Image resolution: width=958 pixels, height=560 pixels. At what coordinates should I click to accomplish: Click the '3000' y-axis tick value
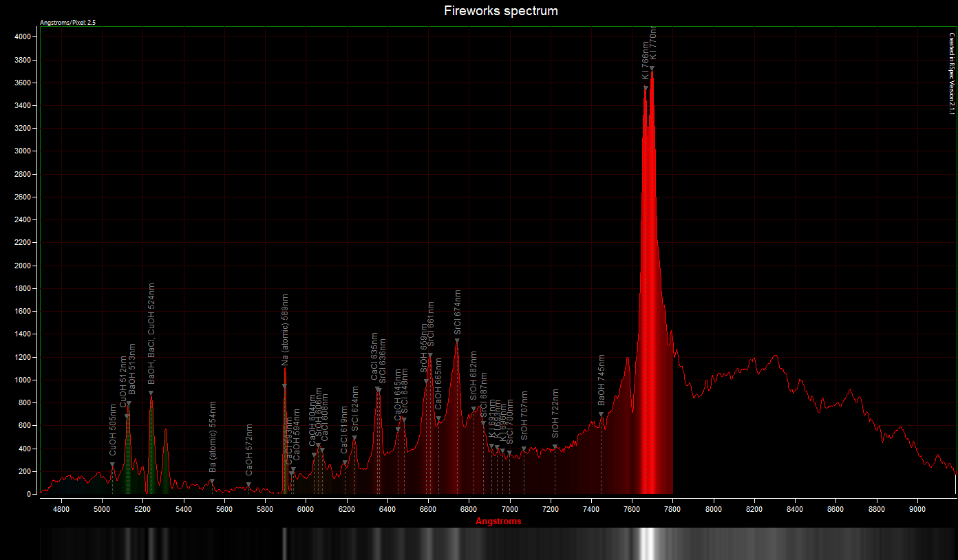[x=22, y=151]
